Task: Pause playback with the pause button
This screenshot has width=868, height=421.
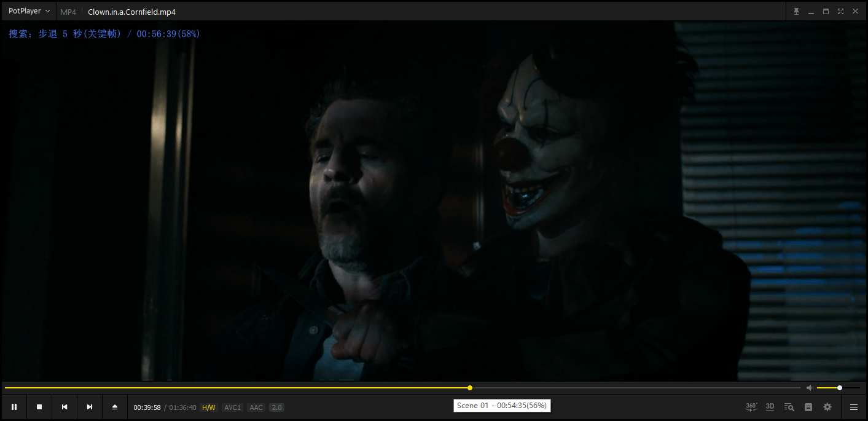Action: tap(14, 407)
